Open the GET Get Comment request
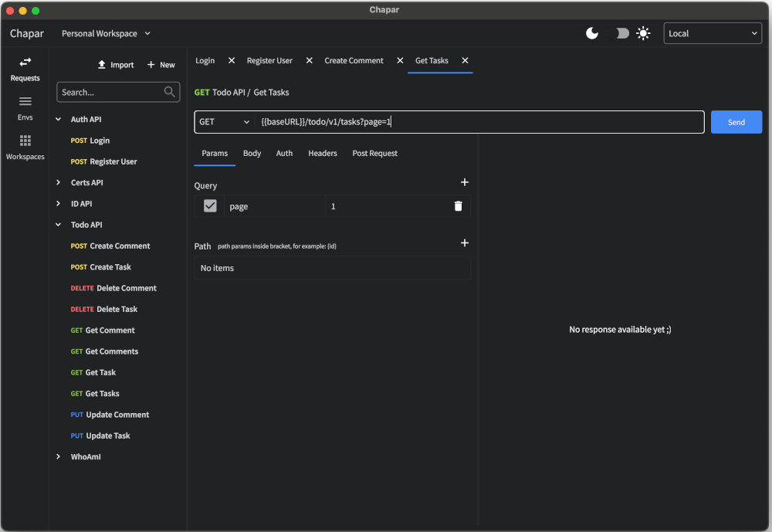The width and height of the screenshot is (772, 532). 103,330
